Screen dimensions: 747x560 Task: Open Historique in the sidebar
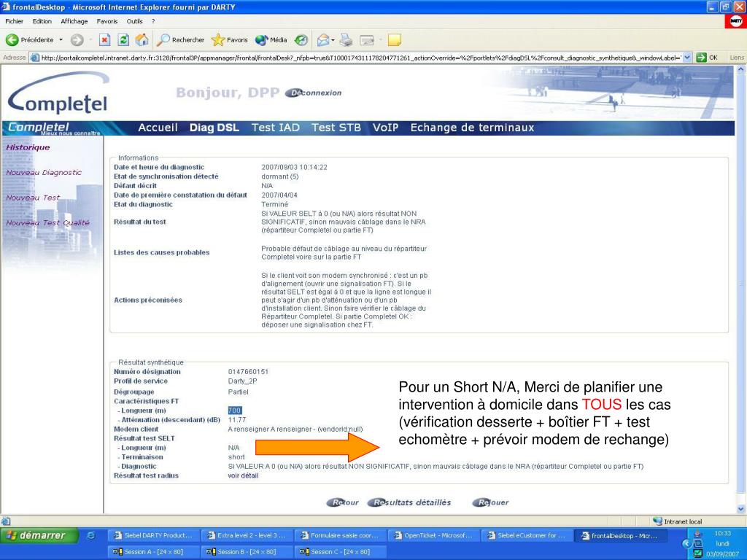[x=28, y=147]
